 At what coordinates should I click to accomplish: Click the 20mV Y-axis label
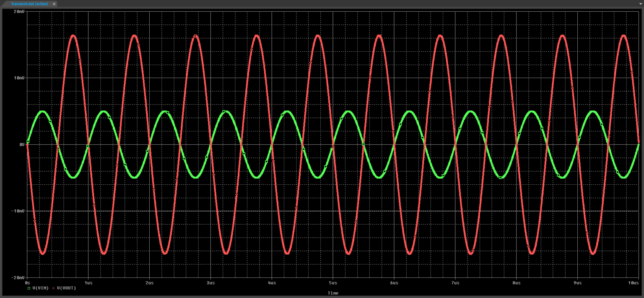pos(19,11)
